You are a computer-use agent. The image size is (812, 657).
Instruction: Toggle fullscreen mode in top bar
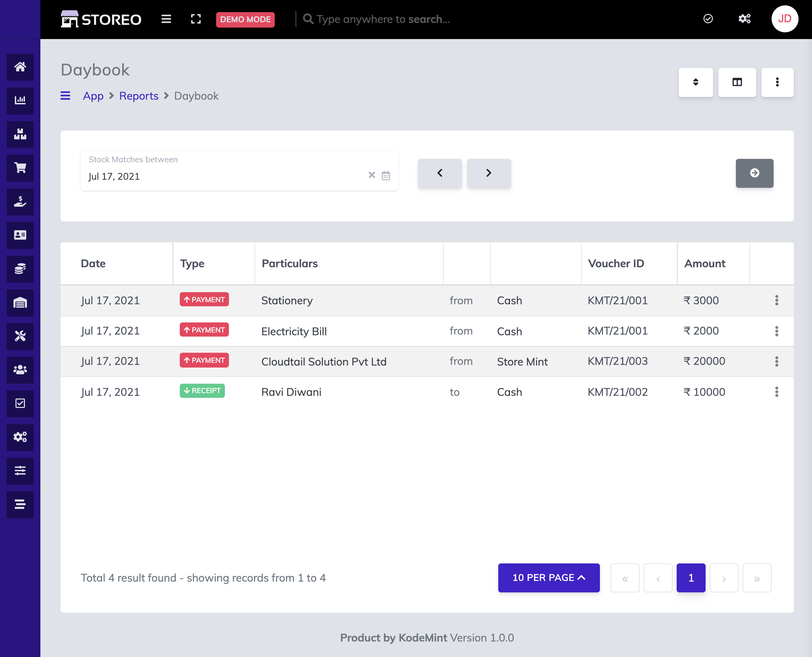pyautogui.click(x=196, y=19)
